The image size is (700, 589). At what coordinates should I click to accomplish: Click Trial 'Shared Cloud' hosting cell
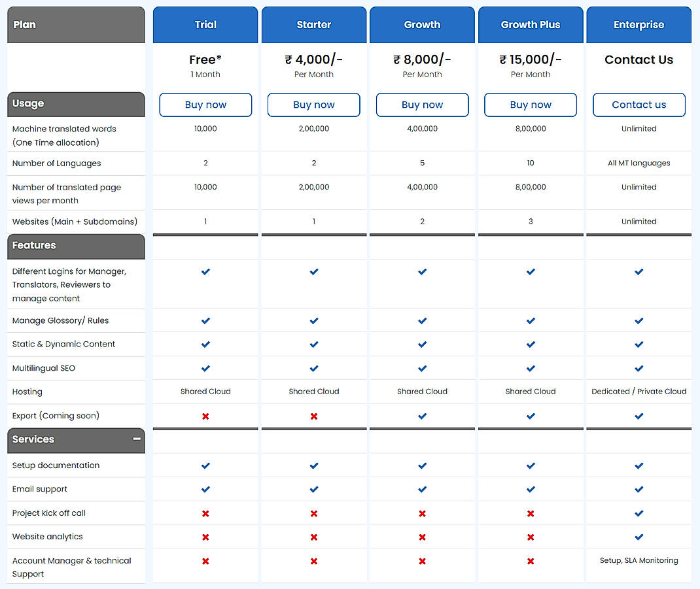[205, 392]
